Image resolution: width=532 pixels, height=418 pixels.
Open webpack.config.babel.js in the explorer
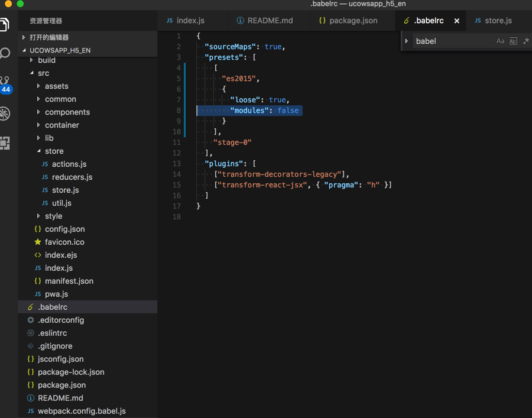pos(81,411)
